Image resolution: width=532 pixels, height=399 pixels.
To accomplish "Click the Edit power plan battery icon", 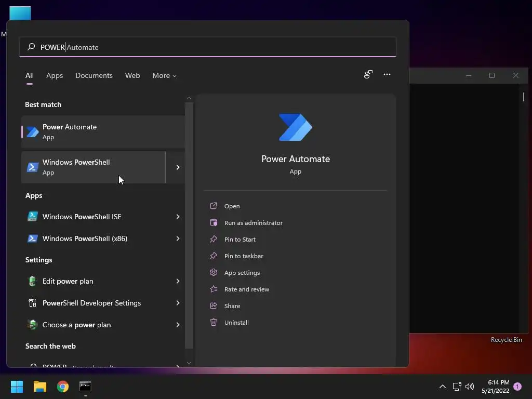I will point(32,281).
